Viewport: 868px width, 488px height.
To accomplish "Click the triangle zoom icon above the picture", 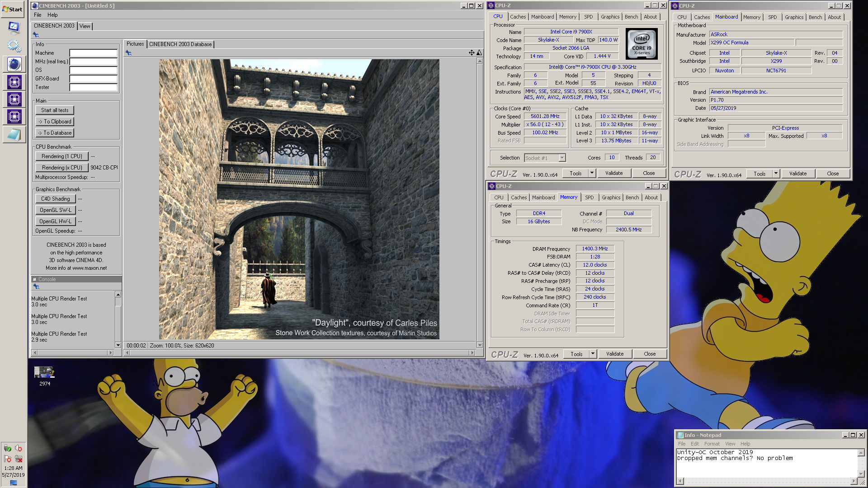I will point(479,53).
